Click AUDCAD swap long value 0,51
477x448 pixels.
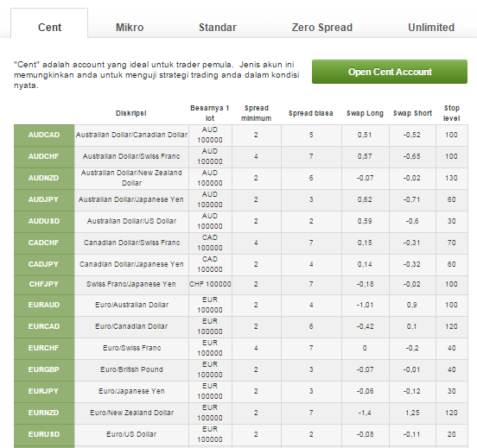point(365,135)
